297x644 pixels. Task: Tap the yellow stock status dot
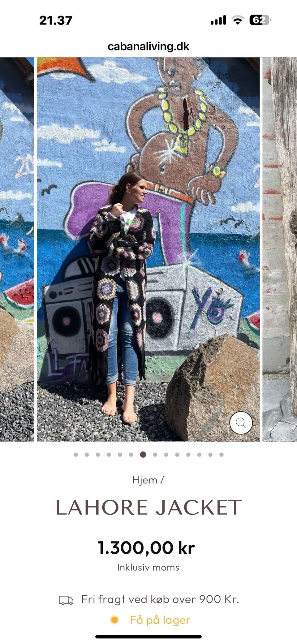click(x=114, y=620)
